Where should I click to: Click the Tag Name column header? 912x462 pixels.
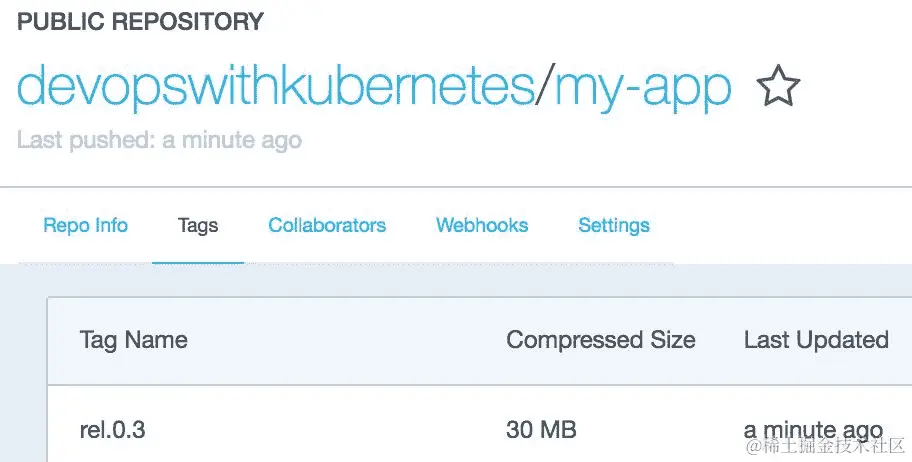pyautogui.click(x=133, y=340)
